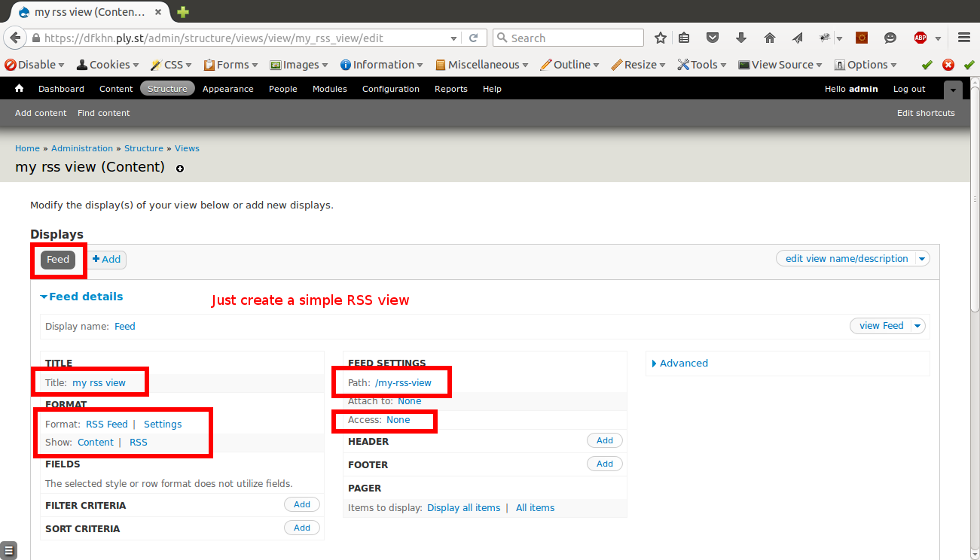The height and width of the screenshot is (560, 980).
Task: Open the Pocket icon in browser toolbar
Action: (713, 38)
